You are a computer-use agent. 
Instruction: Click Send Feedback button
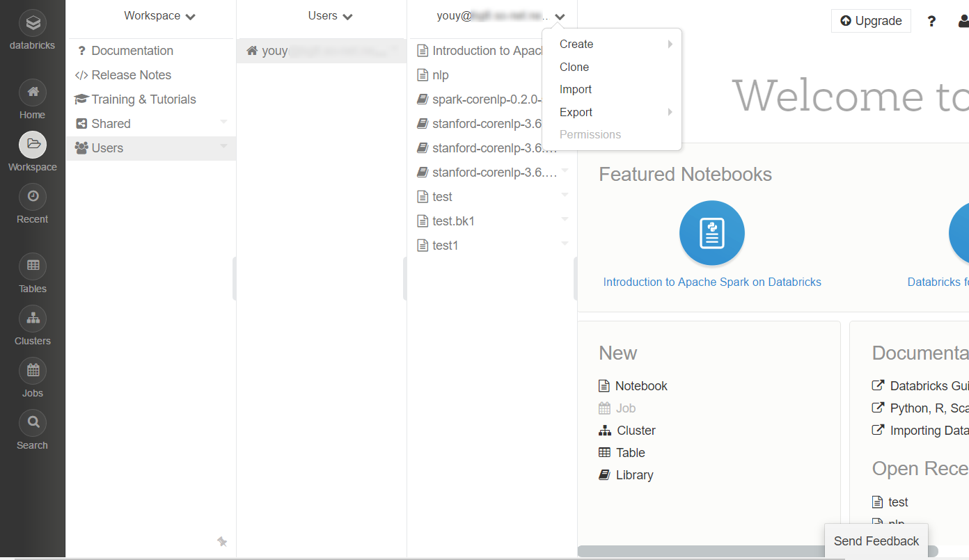[x=876, y=541]
